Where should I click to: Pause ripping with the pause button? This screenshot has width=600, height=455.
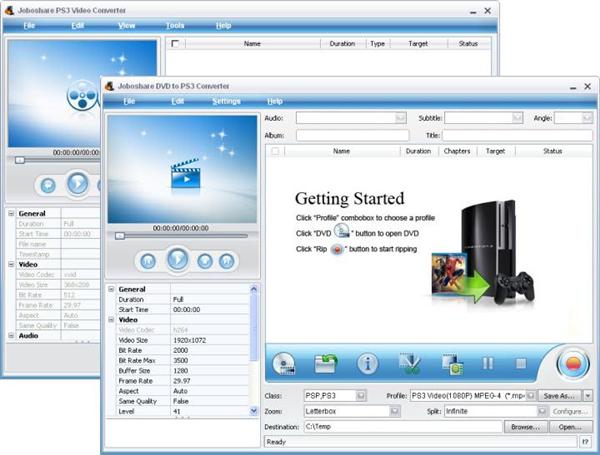(x=488, y=363)
